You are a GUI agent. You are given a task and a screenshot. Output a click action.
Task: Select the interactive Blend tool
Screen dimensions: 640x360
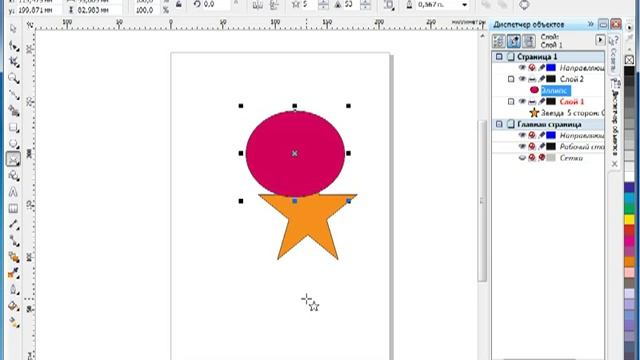[x=13, y=257]
